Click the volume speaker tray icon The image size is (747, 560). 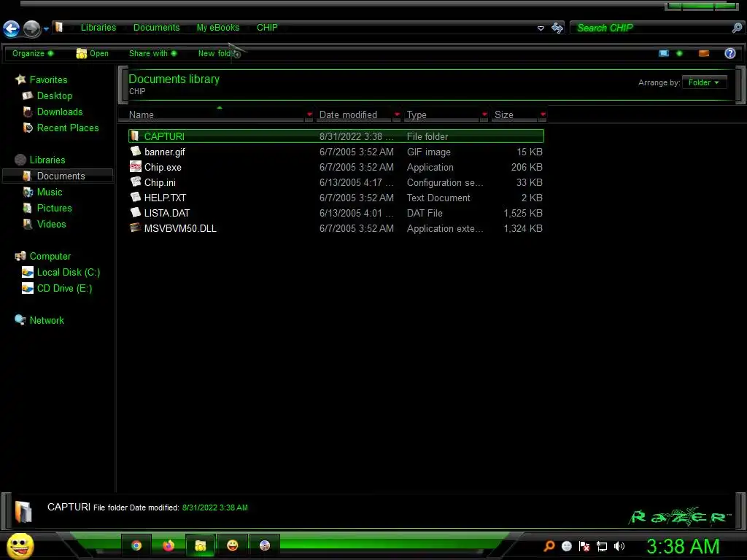coord(619,546)
